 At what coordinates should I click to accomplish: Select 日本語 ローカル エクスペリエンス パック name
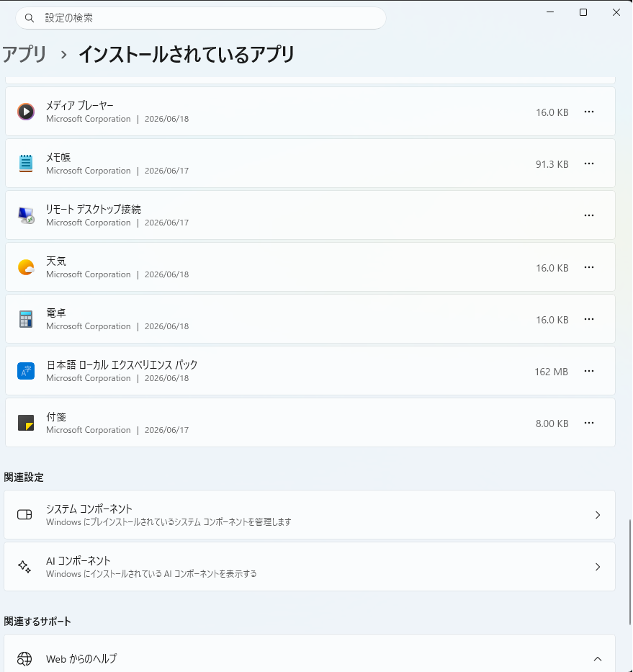point(122,364)
